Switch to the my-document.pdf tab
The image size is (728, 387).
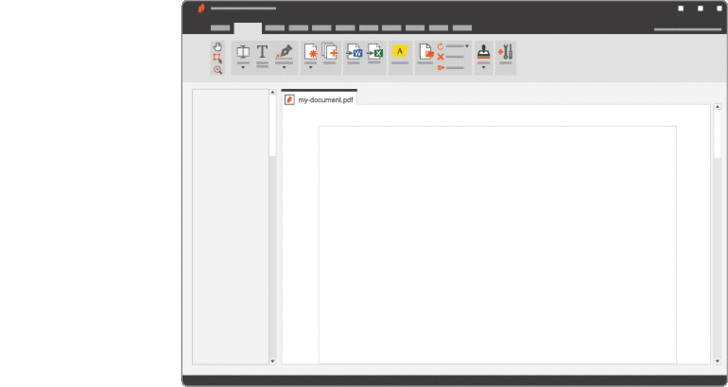(319, 98)
